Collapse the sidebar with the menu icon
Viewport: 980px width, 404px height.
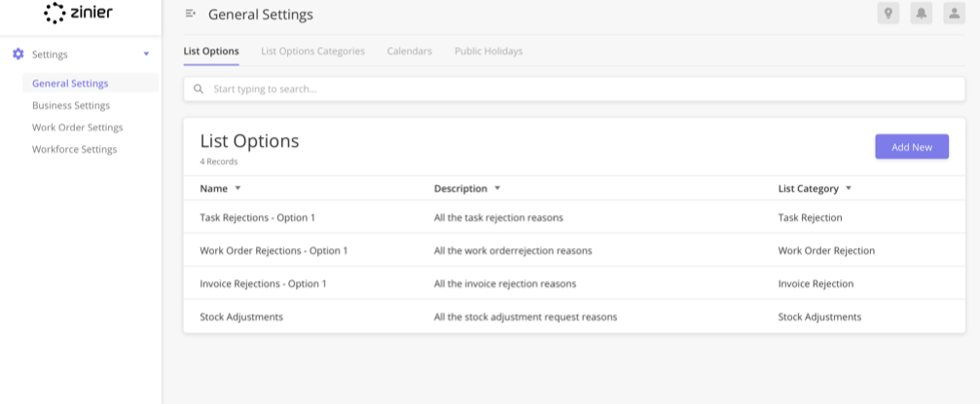[x=191, y=14]
